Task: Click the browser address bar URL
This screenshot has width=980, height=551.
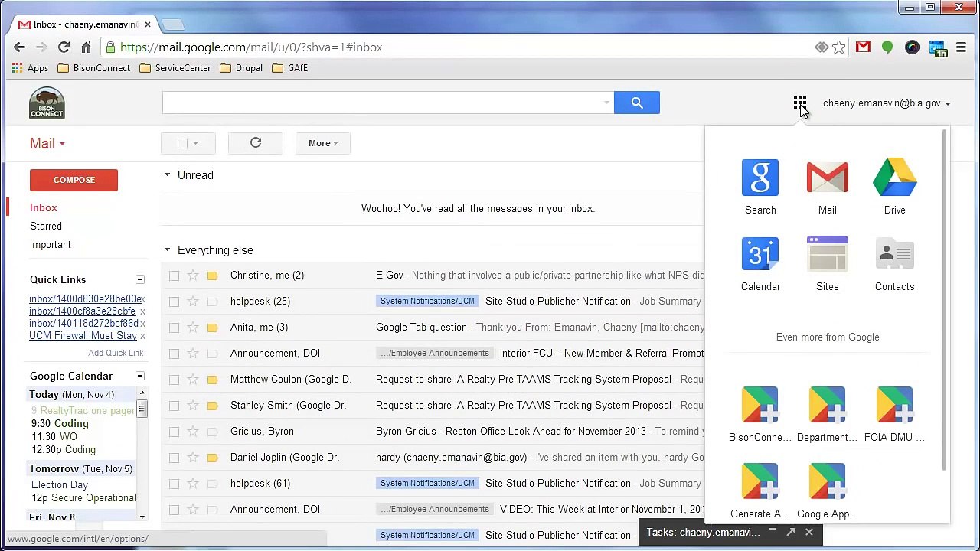Action: coord(251,47)
